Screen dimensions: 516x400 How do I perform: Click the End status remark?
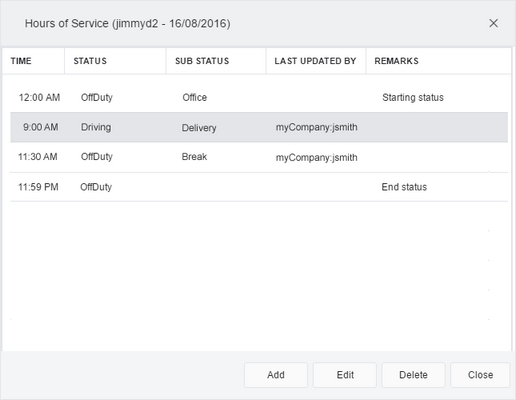(x=404, y=187)
